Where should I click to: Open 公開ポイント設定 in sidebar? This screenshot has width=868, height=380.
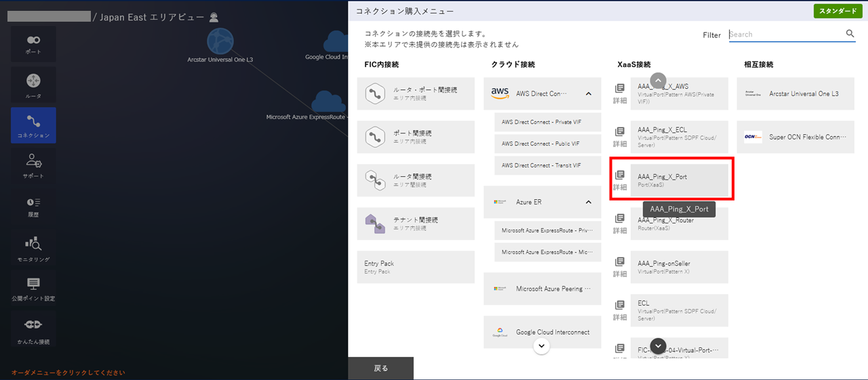pos(33,289)
